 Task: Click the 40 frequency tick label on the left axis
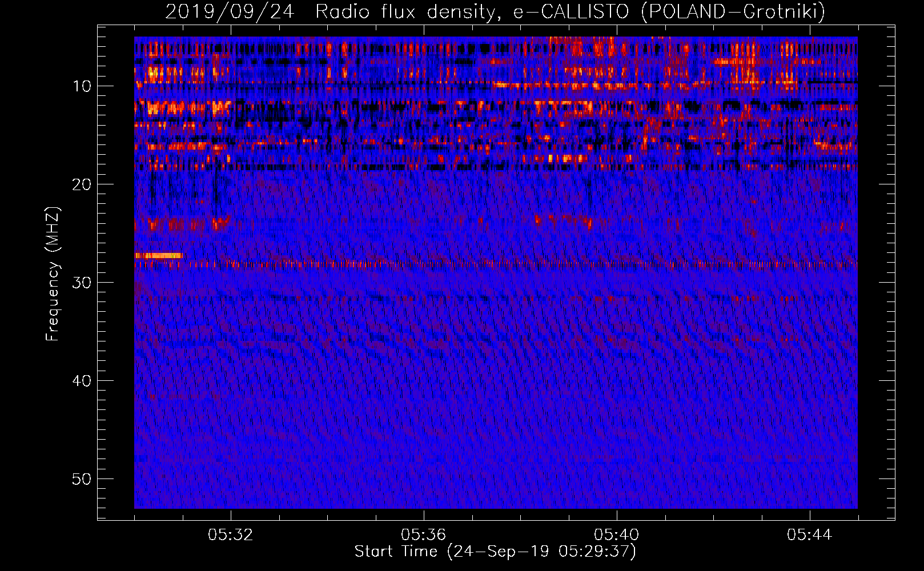(82, 381)
